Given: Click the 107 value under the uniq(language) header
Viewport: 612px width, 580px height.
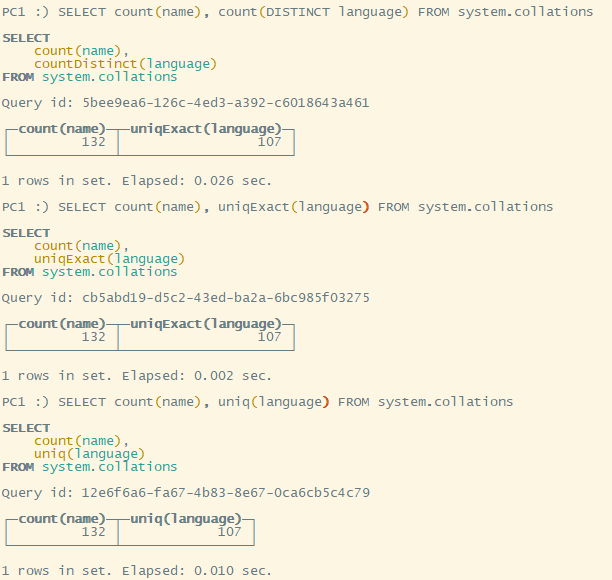Looking at the screenshot, I should coord(230,532).
